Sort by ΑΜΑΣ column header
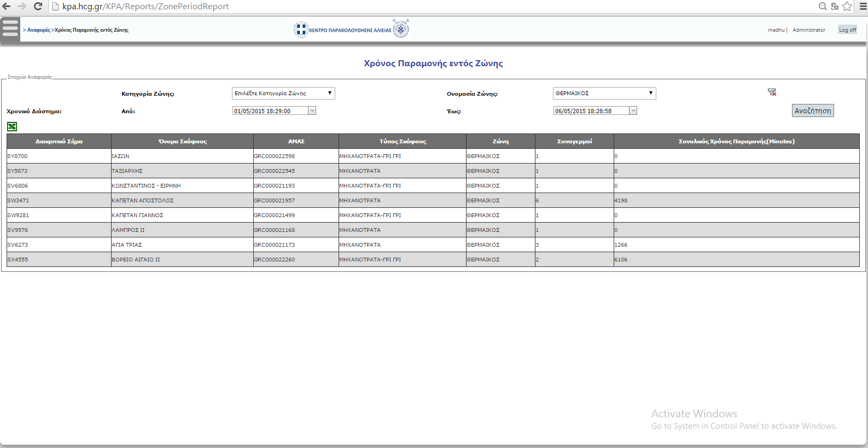The image size is (868, 448). click(x=296, y=141)
